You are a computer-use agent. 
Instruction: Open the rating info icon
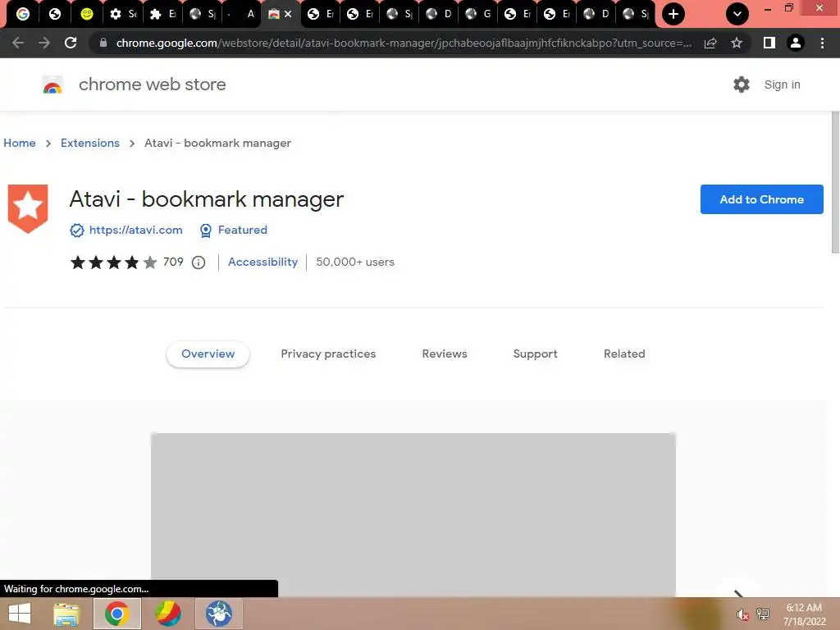pos(199,262)
